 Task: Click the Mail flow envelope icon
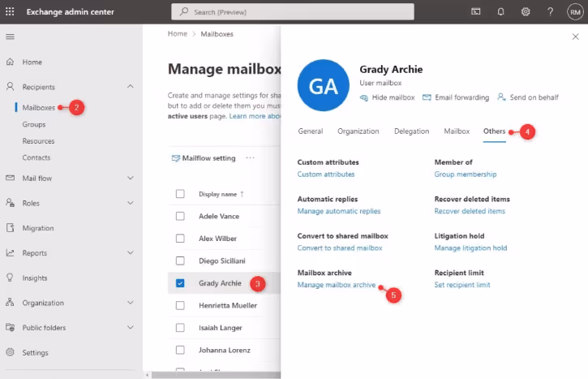[10, 178]
